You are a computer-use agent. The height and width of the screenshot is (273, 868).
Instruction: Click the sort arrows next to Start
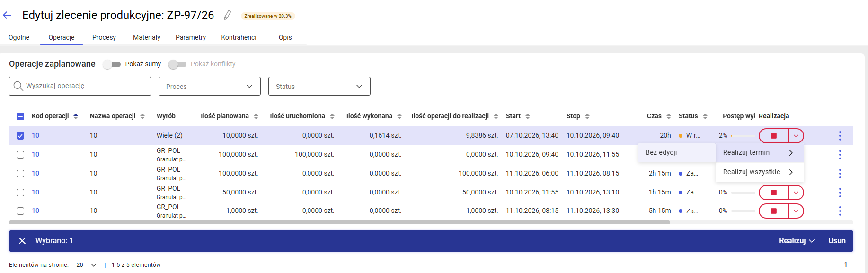(x=528, y=116)
